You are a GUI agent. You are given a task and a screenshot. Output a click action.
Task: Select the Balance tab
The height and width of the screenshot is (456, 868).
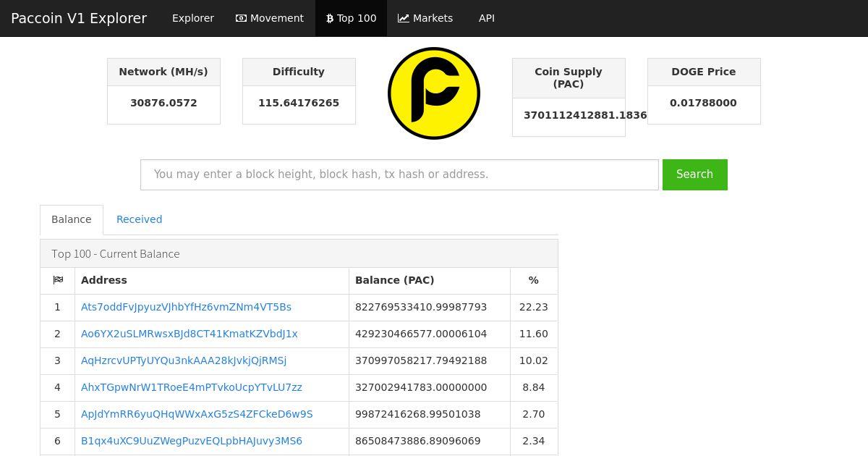point(72,219)
